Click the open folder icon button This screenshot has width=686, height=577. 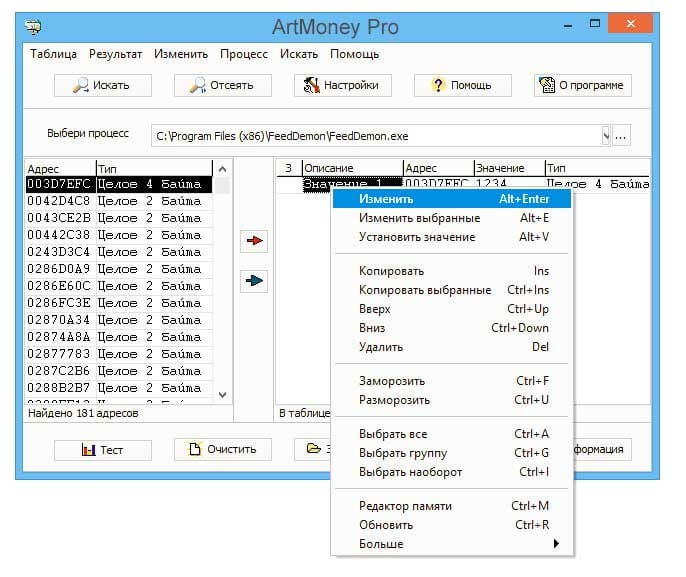point(314,448)
